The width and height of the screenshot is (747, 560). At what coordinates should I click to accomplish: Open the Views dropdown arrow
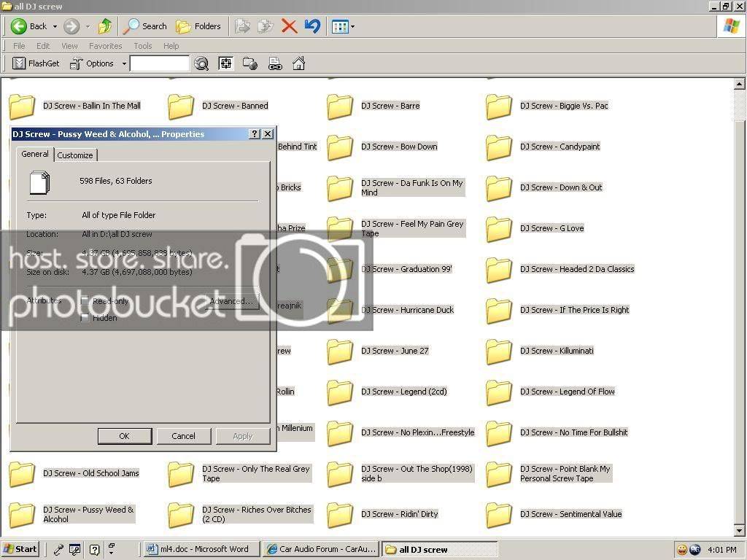(x=352, y=27)
